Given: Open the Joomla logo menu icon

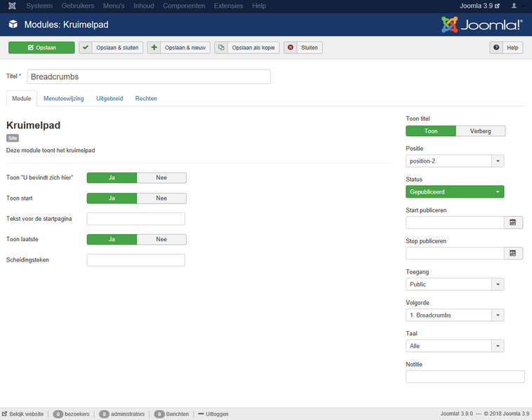Looking at the screenshot, I should click(12, 6).
